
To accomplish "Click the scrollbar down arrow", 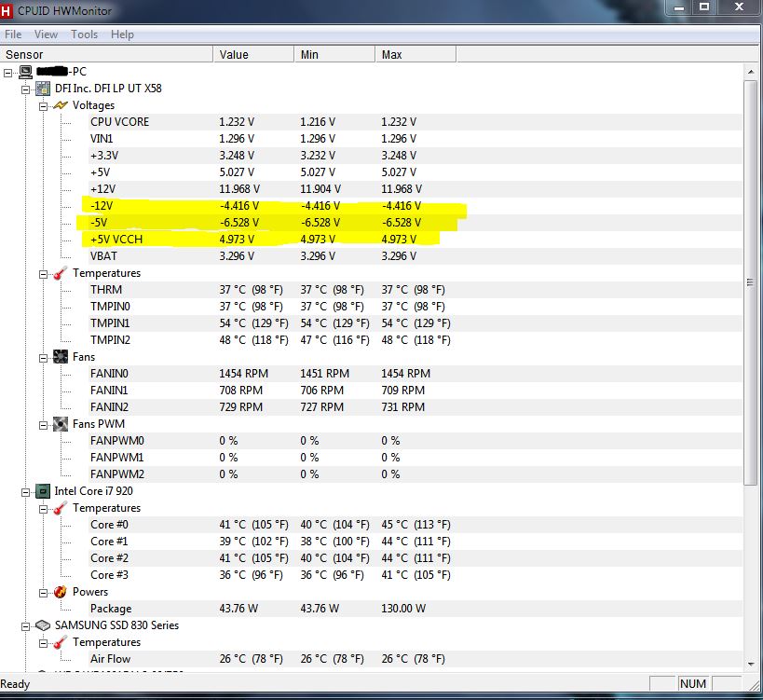I will coord(751,664).
